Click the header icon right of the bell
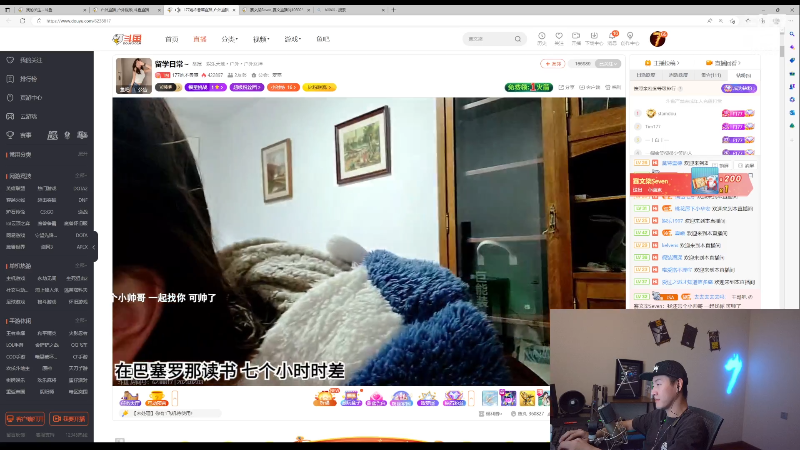 (630, 36)
